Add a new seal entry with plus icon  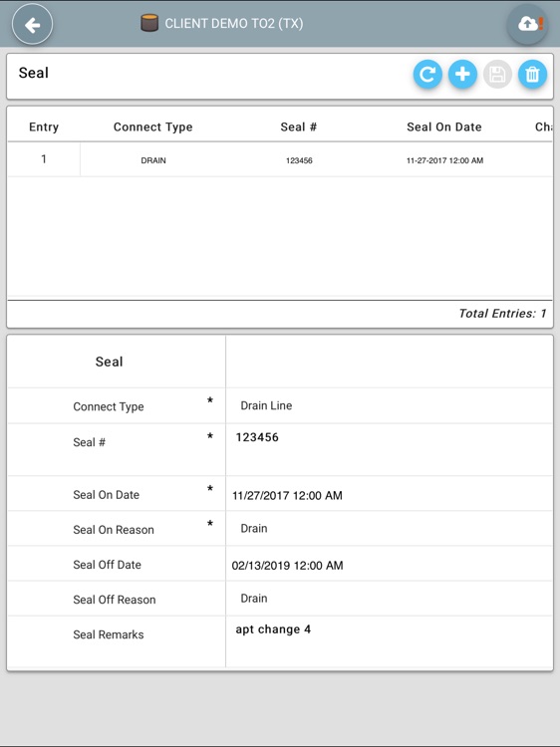click(x=462, y=75)
